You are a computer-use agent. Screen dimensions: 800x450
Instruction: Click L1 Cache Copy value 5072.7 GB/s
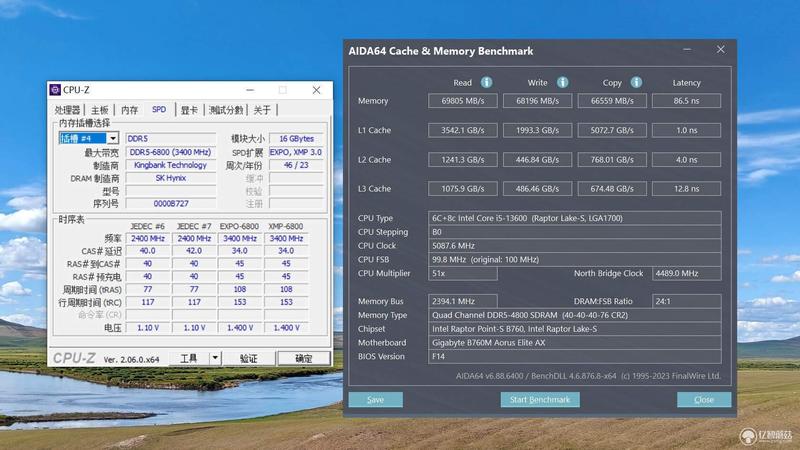pyautogui.click(x=612, y=130)
